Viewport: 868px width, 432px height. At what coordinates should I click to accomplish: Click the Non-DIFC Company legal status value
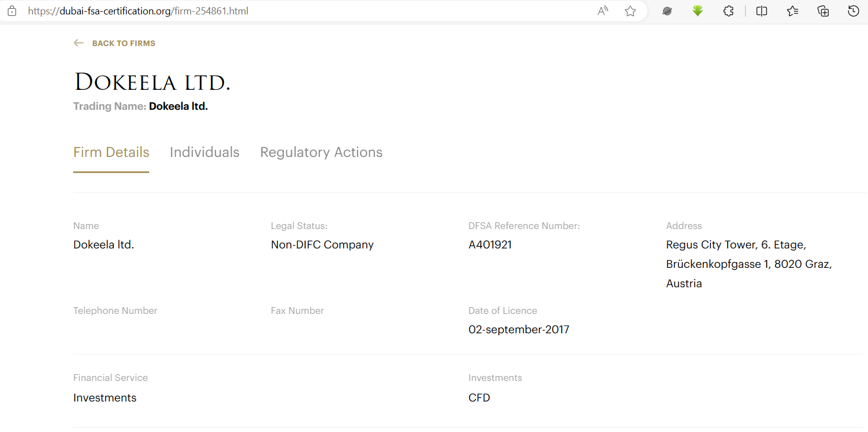pos(322,245)
